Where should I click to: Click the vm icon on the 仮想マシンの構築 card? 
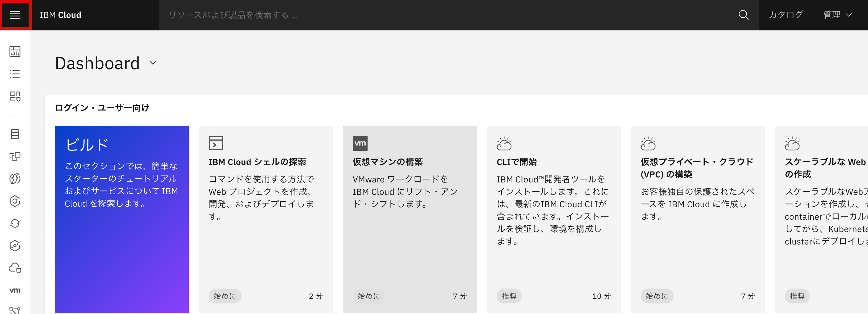click(x=360, y=143)
